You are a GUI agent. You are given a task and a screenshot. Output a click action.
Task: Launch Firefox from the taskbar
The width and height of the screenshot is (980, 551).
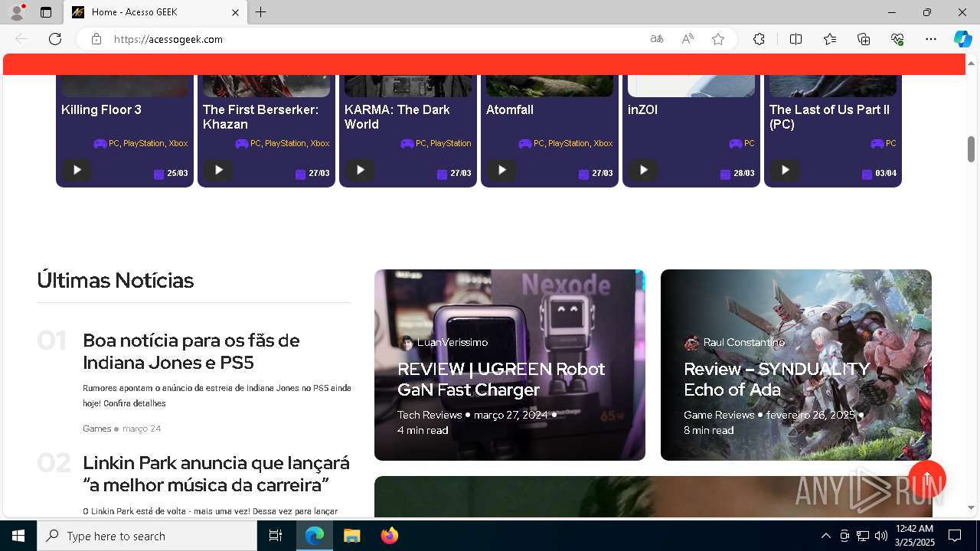click(390, 536)
